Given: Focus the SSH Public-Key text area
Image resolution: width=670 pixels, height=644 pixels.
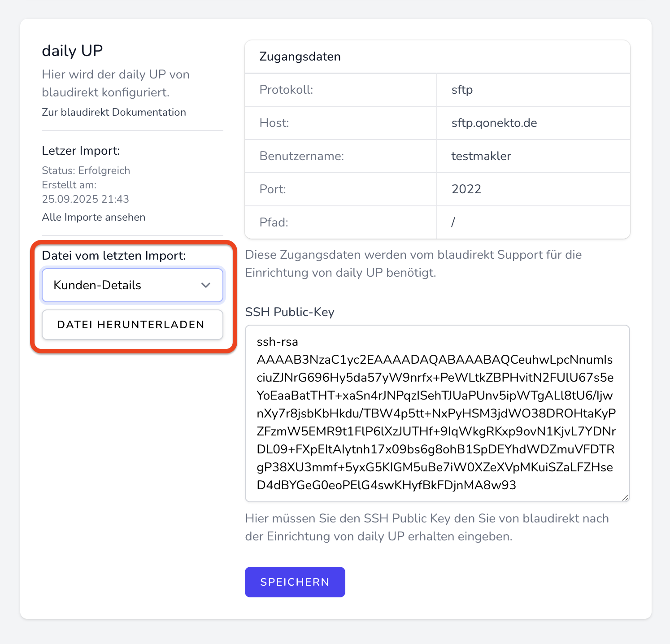Looking at the screenshot, I should (437, 413).
